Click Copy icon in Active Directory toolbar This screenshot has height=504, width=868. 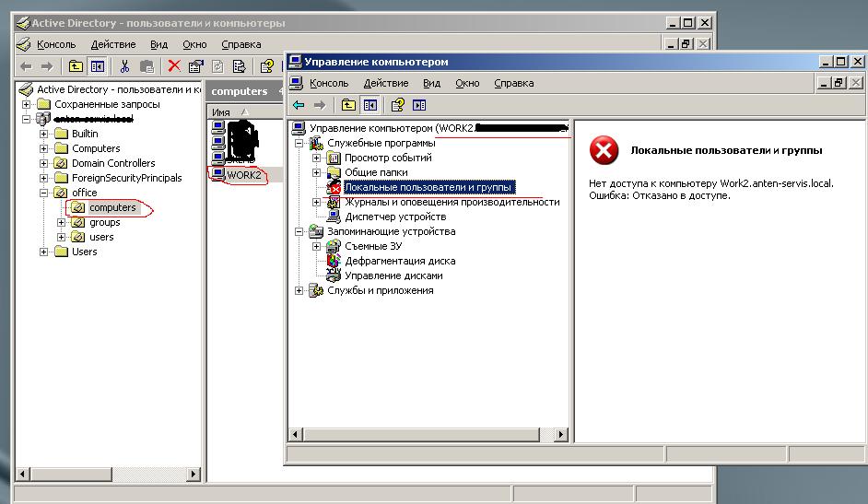coord(147,66)
